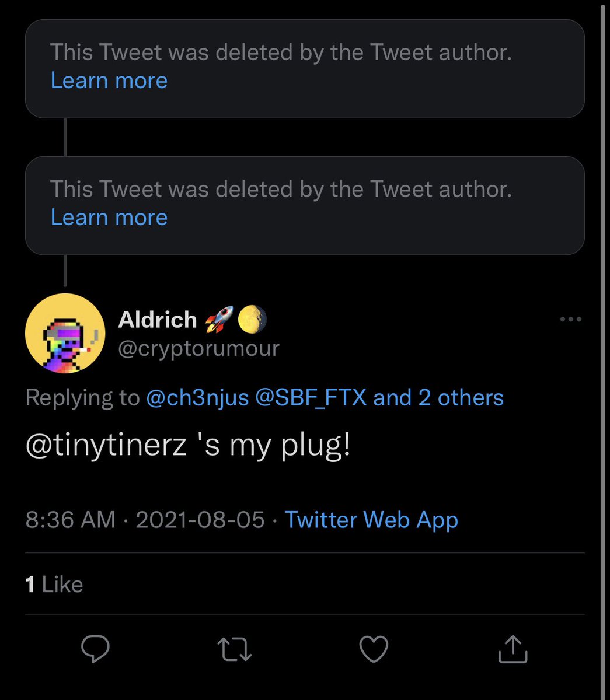Share the tweet using the share icon
The image size is (610, 700).
(x=513, y=649)
